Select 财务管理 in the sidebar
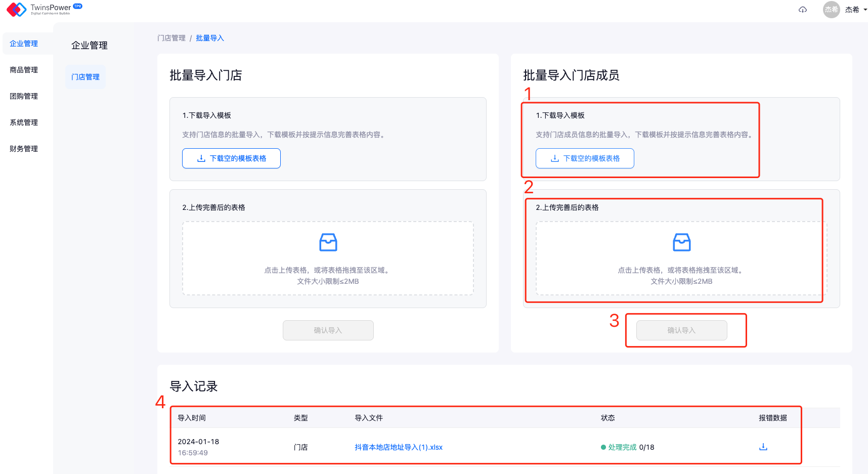 tap(24, 149)
